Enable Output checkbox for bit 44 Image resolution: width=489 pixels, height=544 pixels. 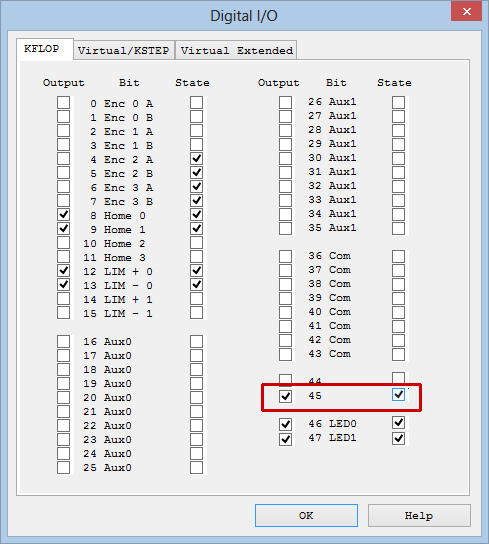285,380
